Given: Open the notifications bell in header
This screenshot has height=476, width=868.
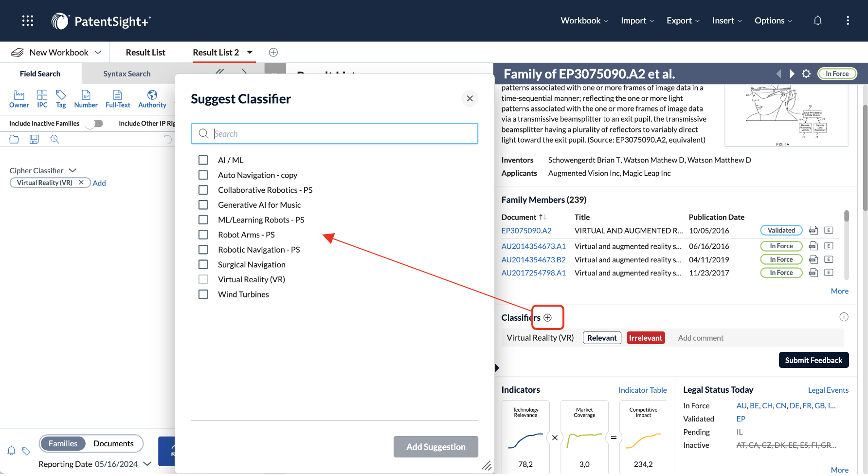Looking at the screenshot, I should (x=818, y=20).
